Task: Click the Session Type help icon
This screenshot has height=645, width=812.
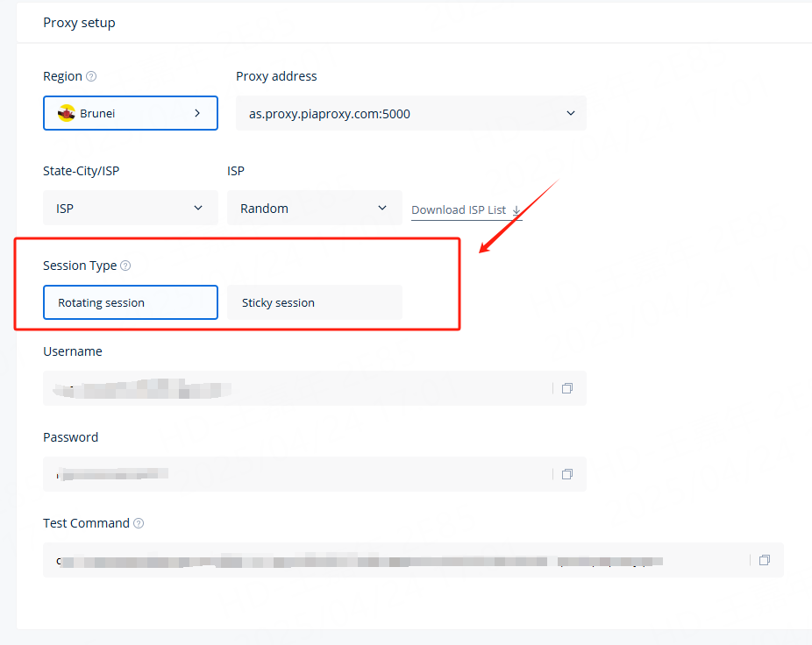Action: (x=125, y=266)
